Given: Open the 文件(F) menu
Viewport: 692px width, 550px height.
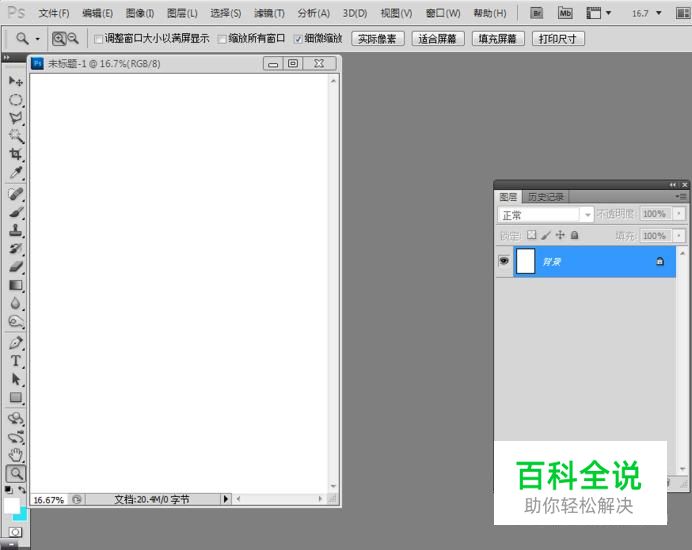Looking at the screenshot, I should (x=54, y=13).
